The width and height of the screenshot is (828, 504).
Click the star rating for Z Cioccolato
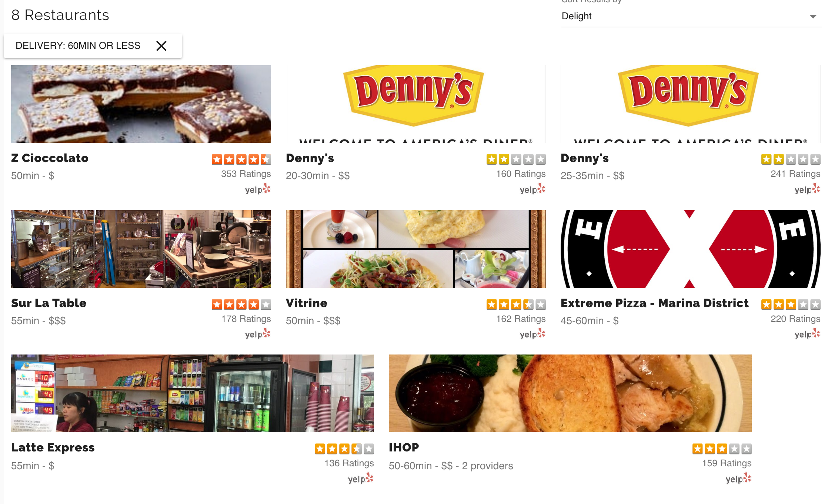point(241,159)
